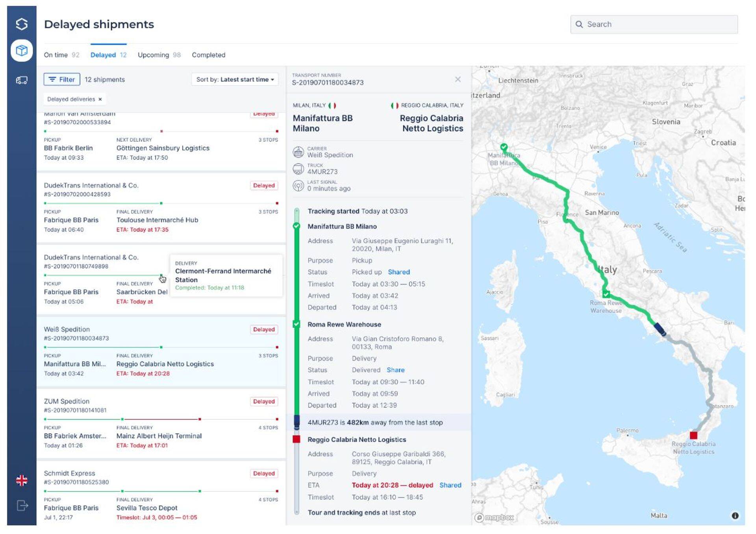The height and width of the screenshot is (534, 756).
Task: Open the truck fleet icon in sidebar
Action: (x=22, y=80)
